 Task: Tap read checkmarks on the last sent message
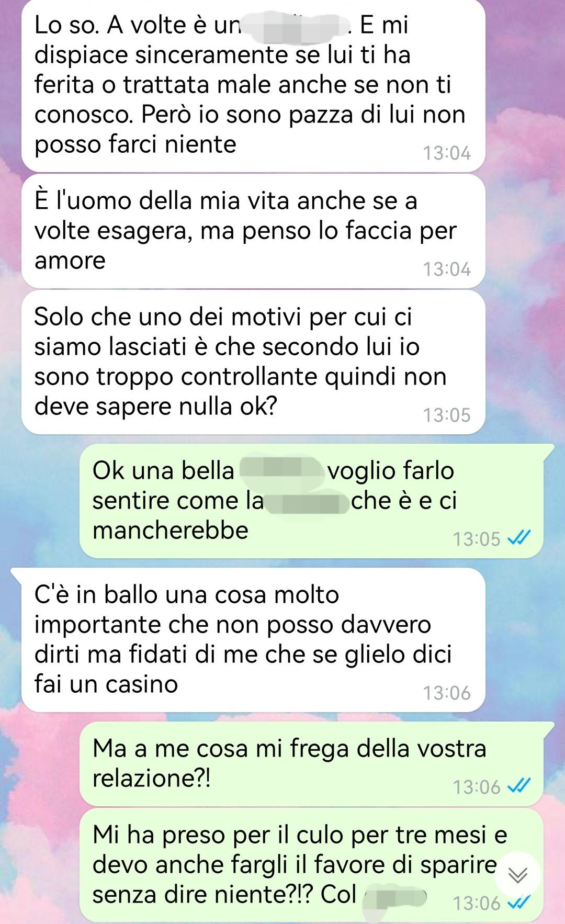point(519,903)
